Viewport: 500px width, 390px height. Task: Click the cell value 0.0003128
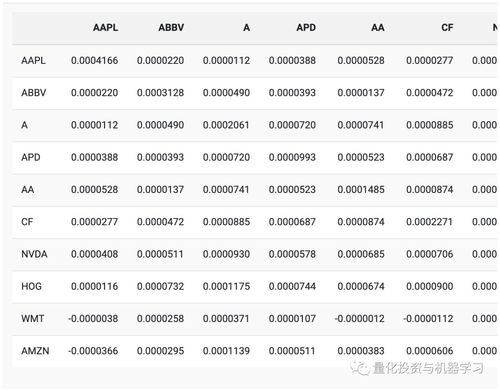tap(160, 93)
